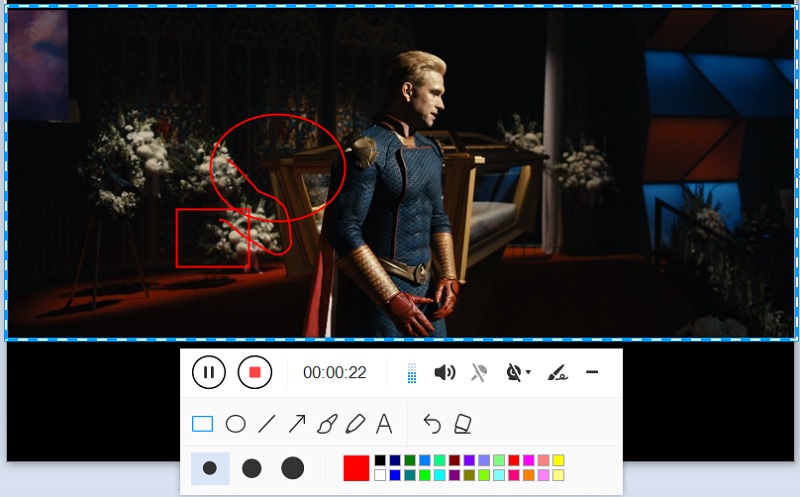
Task: Pick the bright lime green bottom-row swatch
Action: tap(424, 475)
